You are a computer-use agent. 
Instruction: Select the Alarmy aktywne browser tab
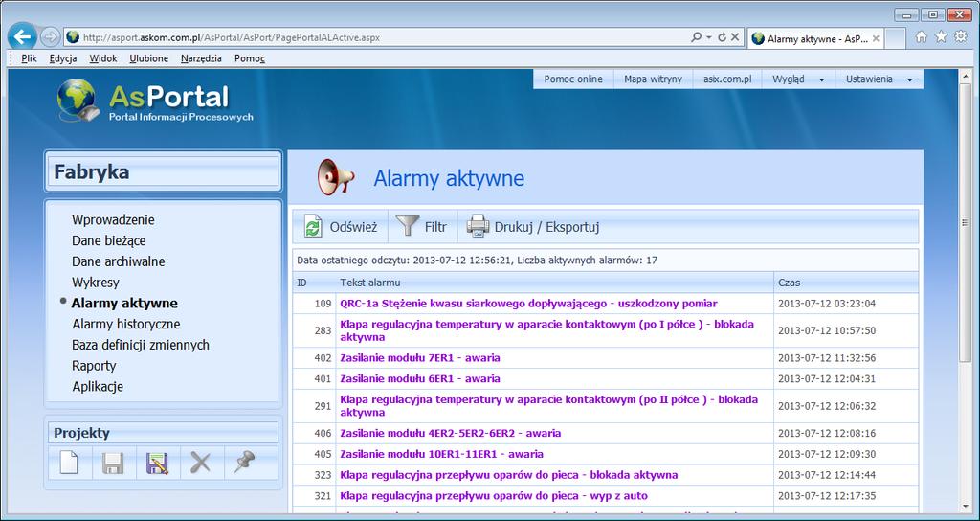815,38
